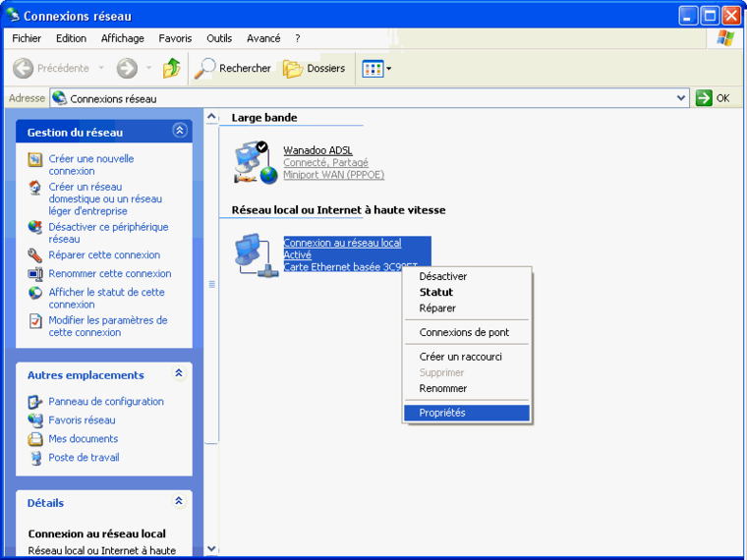
Task: Choose Créer un raccourci in context menu
Action: tap(467, 357)
